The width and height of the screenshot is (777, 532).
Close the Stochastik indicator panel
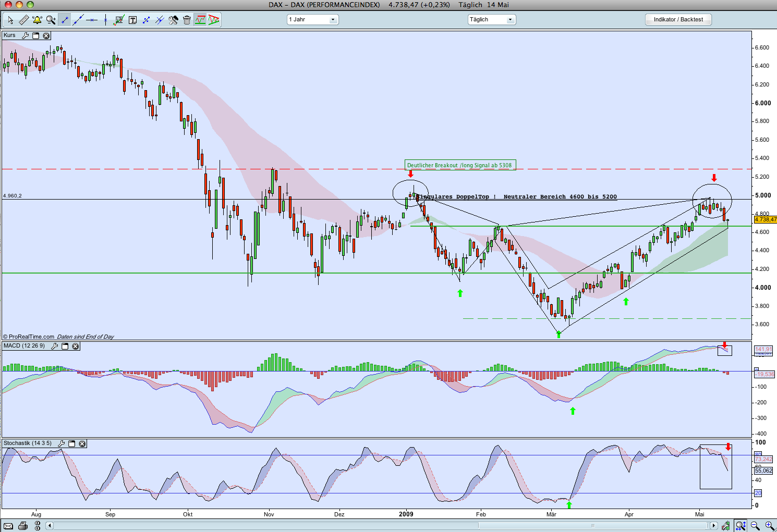click(82, 443)
